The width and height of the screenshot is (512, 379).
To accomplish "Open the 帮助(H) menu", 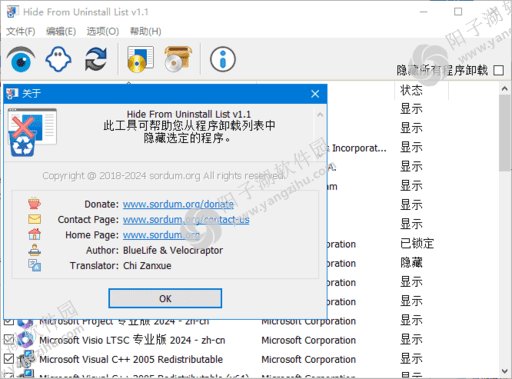I will coord(145,31).
